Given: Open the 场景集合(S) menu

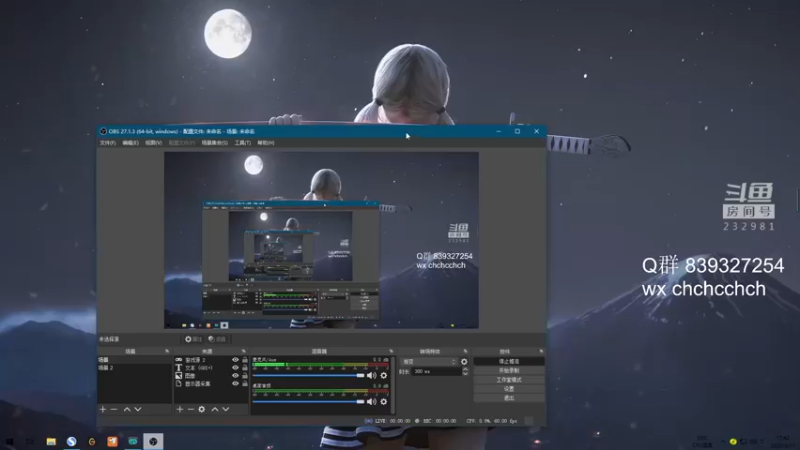Looking at the screenshot, I should [214, 143].
